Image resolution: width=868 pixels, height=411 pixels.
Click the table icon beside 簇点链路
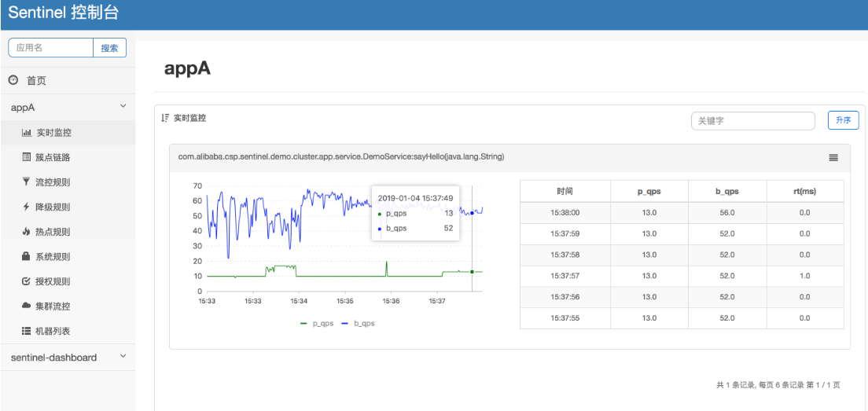pyautogui.click(x=26, y=157)
